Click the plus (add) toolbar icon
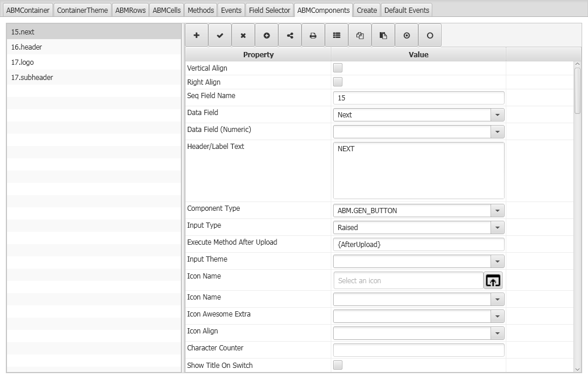The image size is (588, 379). tap(197, 36)
